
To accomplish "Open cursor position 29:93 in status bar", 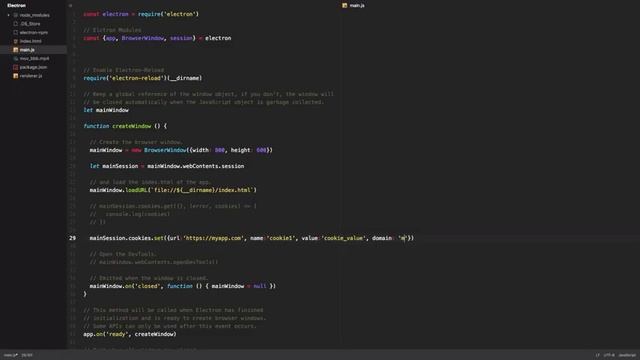I will pos(27,355).
